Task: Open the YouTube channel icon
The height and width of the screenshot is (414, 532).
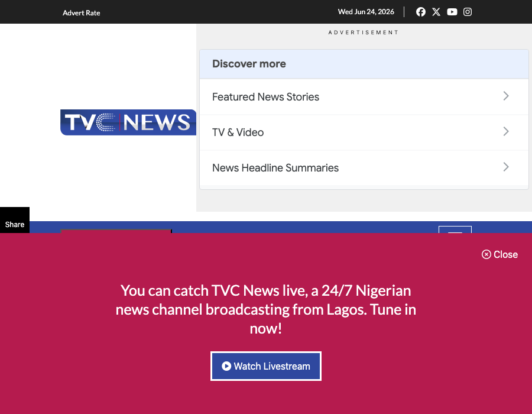Action: tap(452, 12)
